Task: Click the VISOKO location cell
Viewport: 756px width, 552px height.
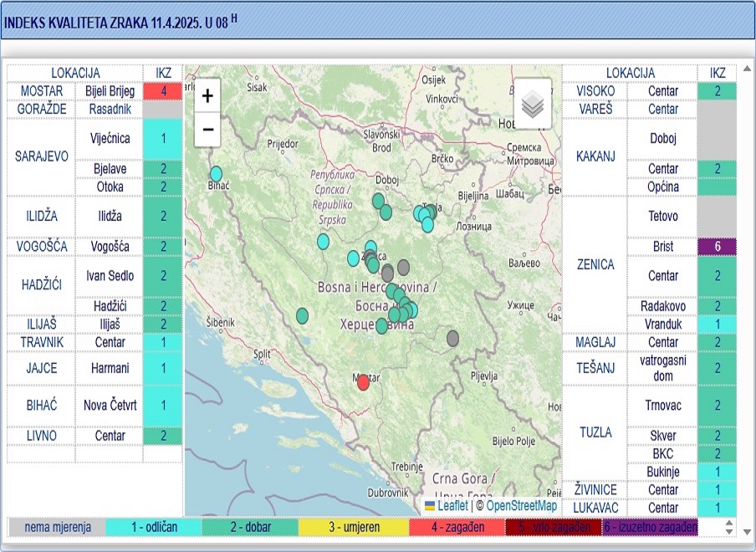Action: 595,91
